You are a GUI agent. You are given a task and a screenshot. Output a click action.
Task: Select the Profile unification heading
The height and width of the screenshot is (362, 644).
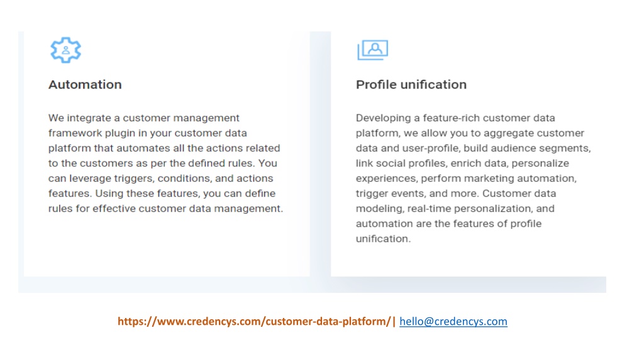[x=411, y=85]
